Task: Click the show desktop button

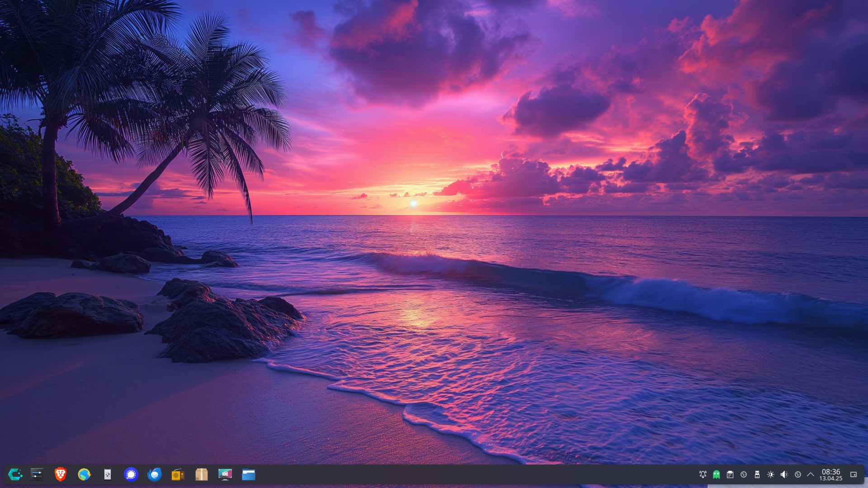Action: point(854,474)
